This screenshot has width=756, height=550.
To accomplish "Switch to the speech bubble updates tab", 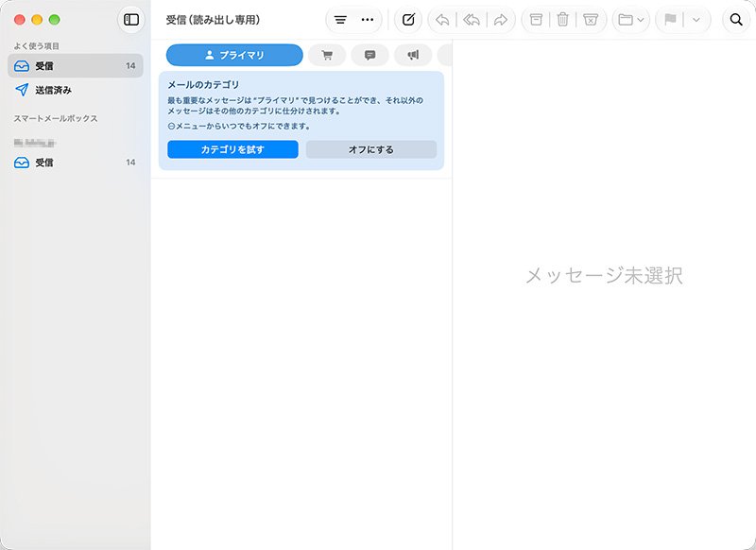I will coord(369,56).
